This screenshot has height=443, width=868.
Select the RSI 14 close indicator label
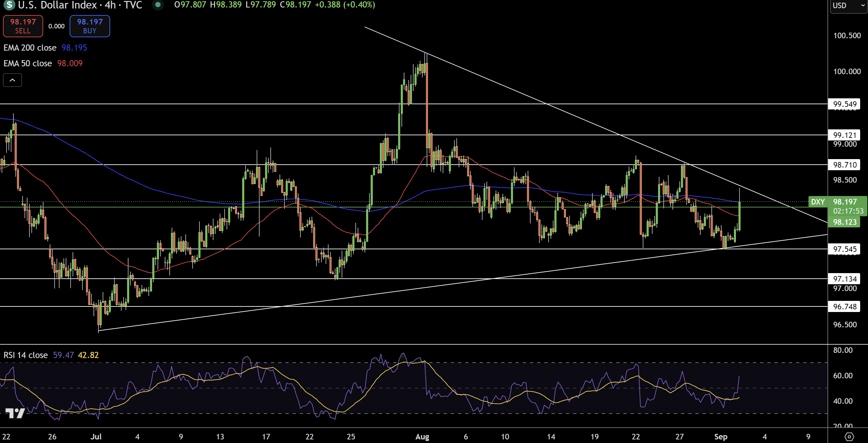26,355
